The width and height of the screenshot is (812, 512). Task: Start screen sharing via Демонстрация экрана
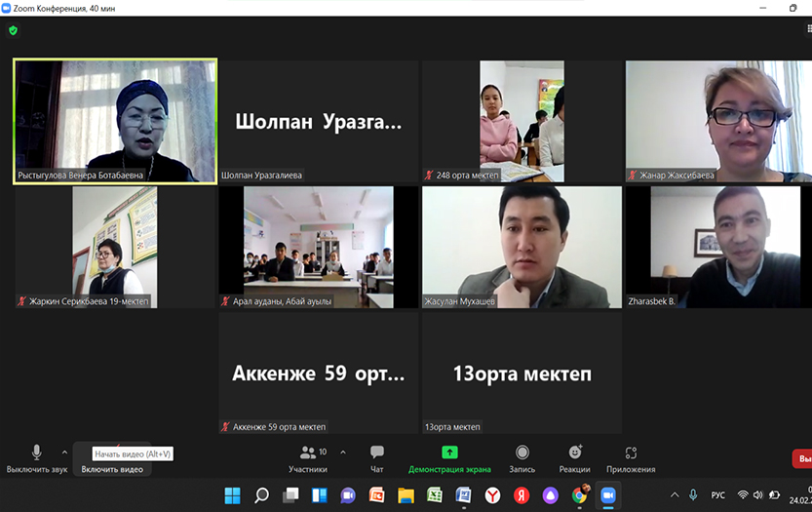tap(449, 457)
